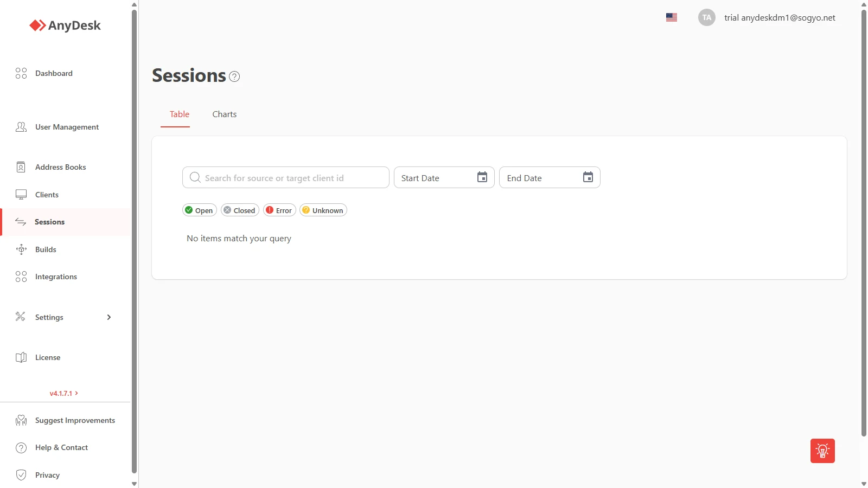Open the Start Date calendar picker
Screen dimensions: 868x488
click(482, 177)
